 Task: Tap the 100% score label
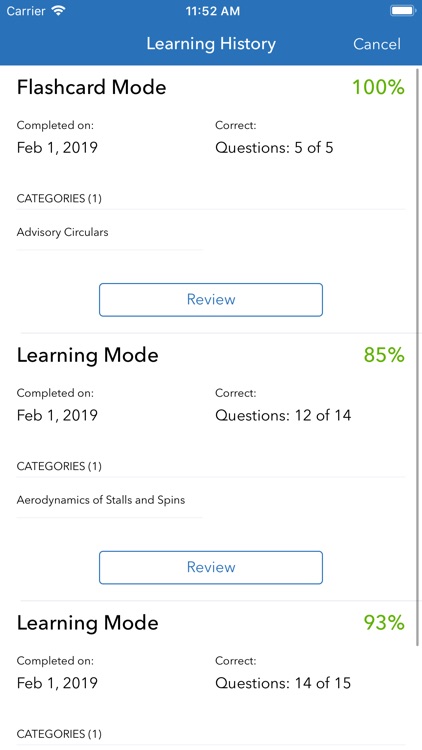[378, 88]
